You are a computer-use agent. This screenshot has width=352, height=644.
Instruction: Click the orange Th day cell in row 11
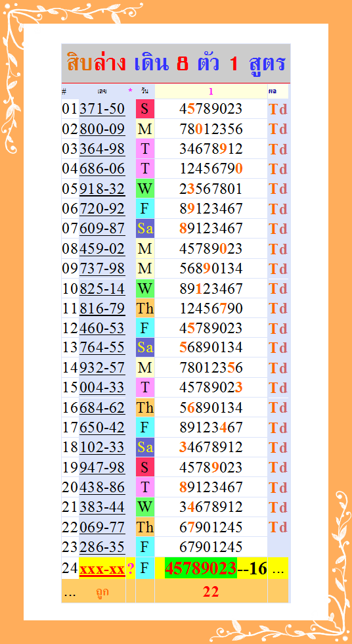pyautogui.click(x=145, y=308)
